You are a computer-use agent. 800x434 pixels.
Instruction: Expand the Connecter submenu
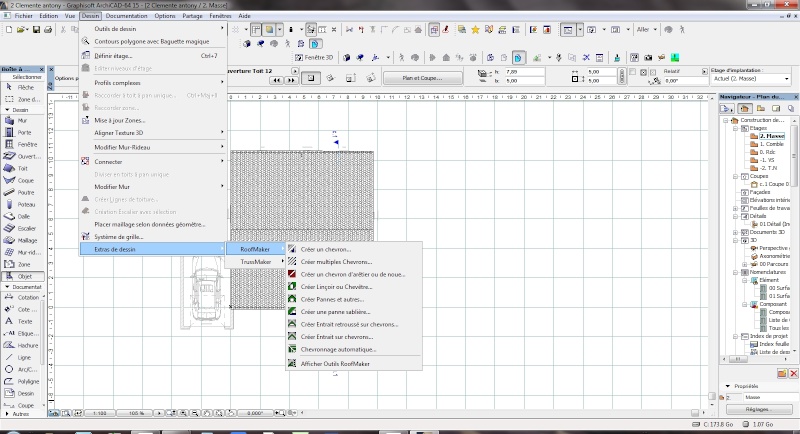(152, 162)
